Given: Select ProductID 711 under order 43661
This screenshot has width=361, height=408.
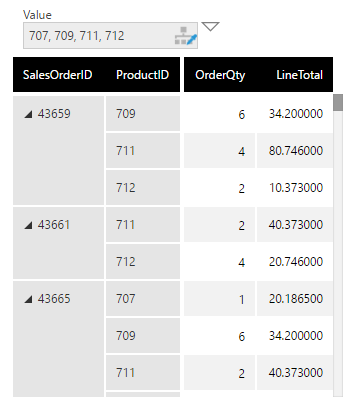Looking at the screenshot, I should 143,225.
